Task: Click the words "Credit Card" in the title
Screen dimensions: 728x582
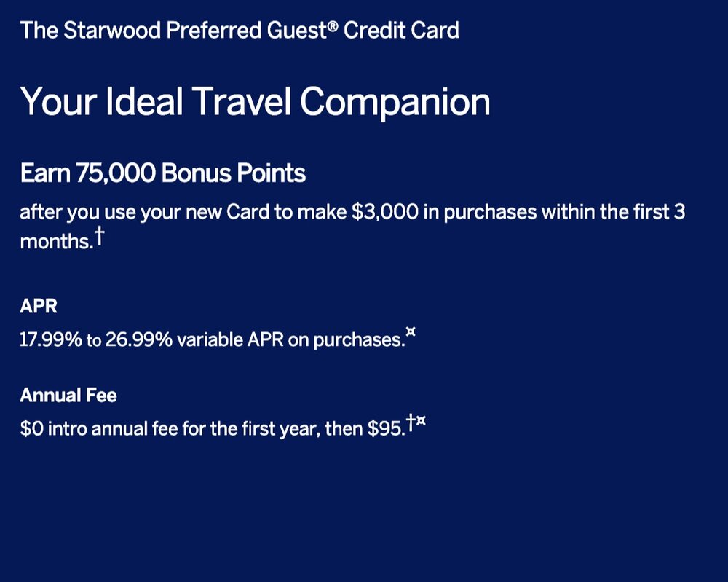Action: tap(401, 31)
